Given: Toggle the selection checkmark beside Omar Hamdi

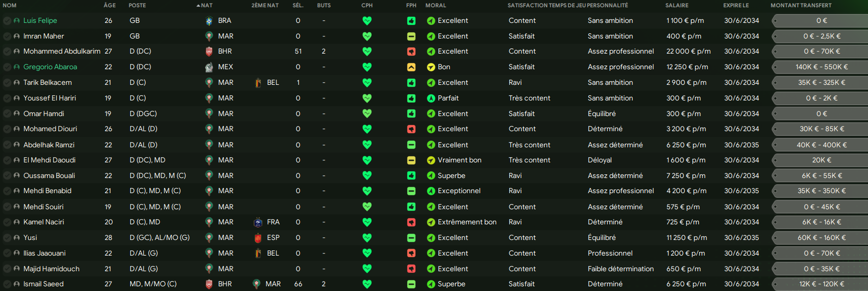Looking at the screenshot, I should pos(7,114).
